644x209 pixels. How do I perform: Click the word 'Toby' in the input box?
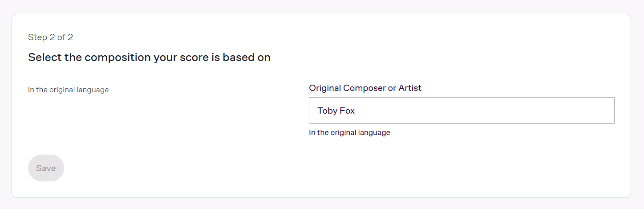(x=328, y=111)
